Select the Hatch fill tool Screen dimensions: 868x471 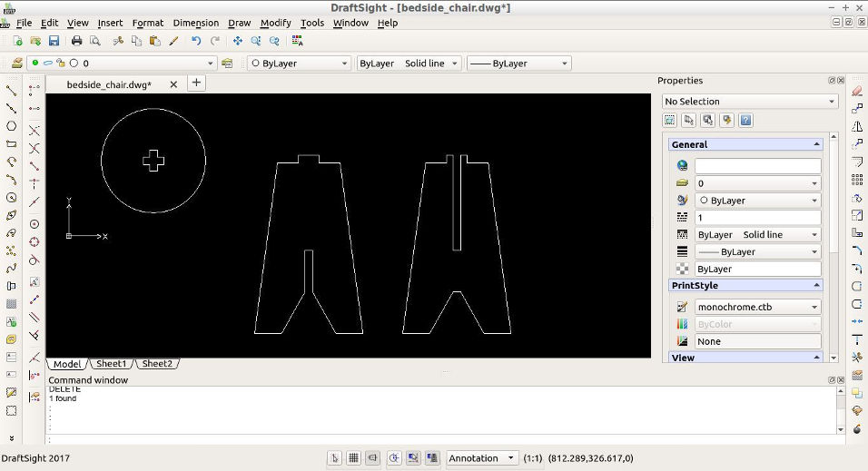click(11, 304)
